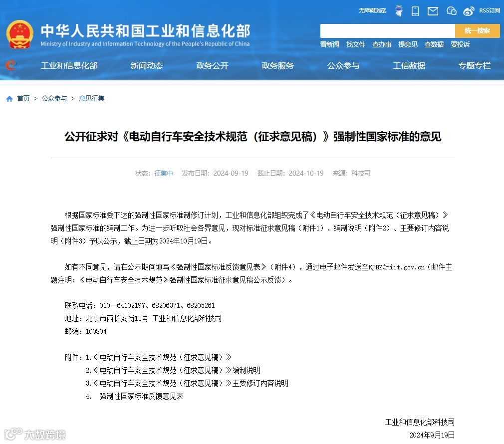This screenshot has height=444, width=504.
Task: Go to 公众参与 in breadcrumb
Action: tap(54, 98)
